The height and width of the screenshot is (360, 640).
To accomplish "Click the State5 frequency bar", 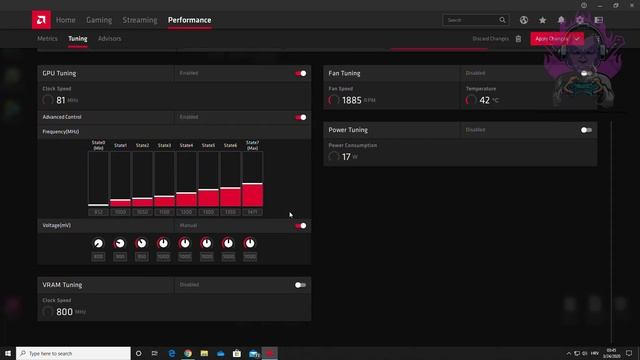I will (209, 179).
